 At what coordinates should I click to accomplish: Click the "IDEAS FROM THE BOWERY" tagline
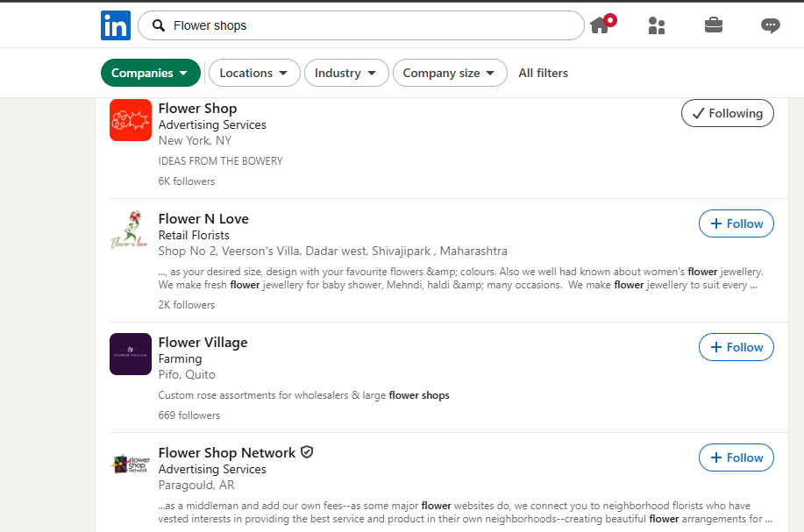220,161
